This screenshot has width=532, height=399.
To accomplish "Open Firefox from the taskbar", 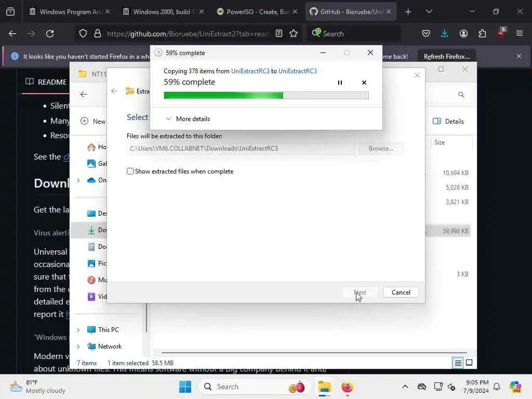I will 347,387.
